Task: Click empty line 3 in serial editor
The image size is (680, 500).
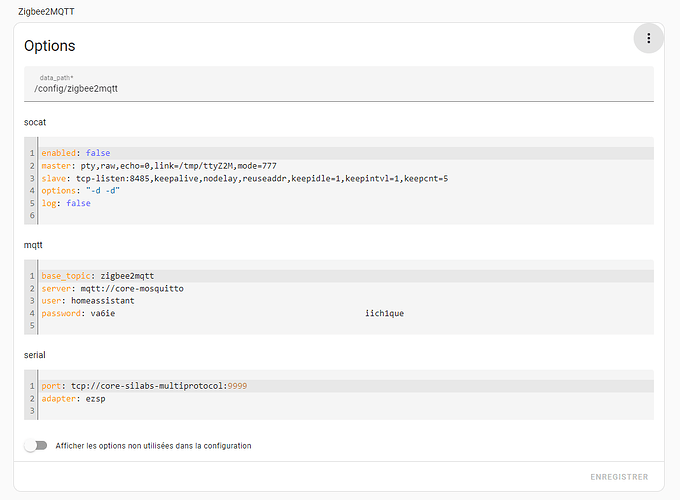Action: (x=347, y=411)
